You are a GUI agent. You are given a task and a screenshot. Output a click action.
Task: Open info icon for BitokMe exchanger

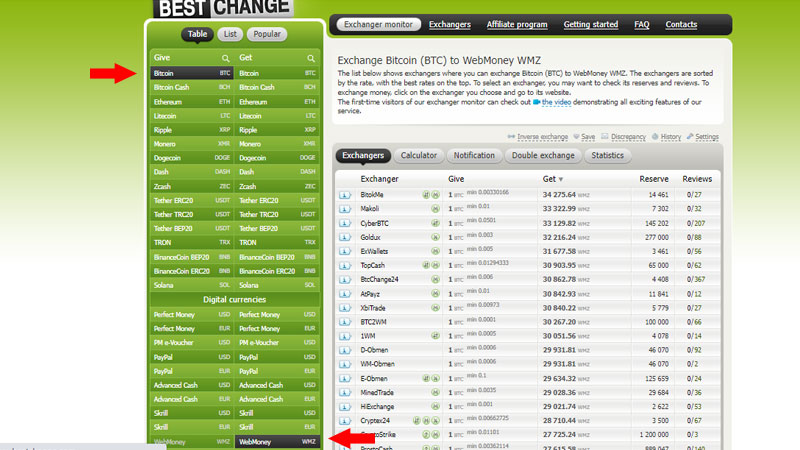click(x=345, y=195)
